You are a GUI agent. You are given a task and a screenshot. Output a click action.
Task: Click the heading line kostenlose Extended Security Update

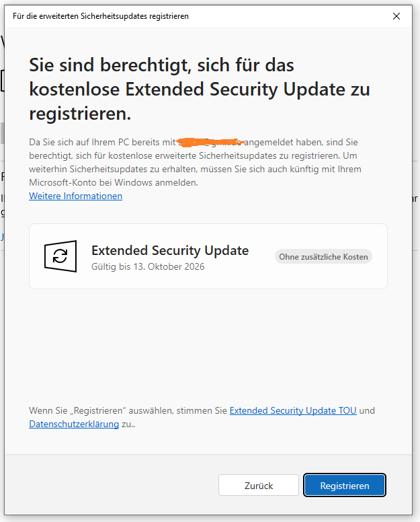[200, 89]
